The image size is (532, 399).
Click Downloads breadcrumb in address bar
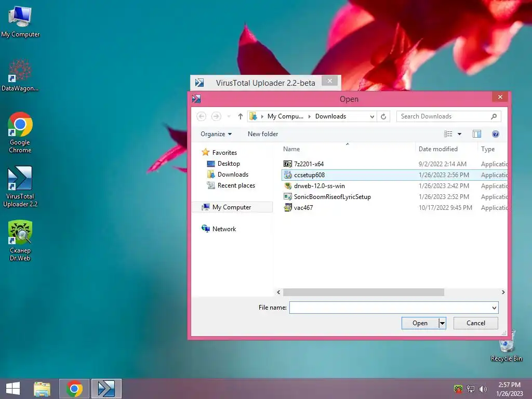coord(330,116)
